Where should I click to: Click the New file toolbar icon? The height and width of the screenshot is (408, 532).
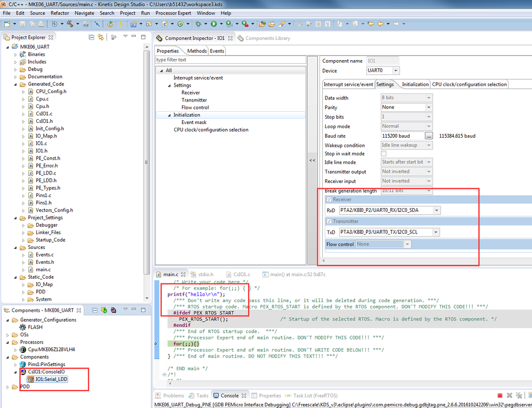point(7,24)
